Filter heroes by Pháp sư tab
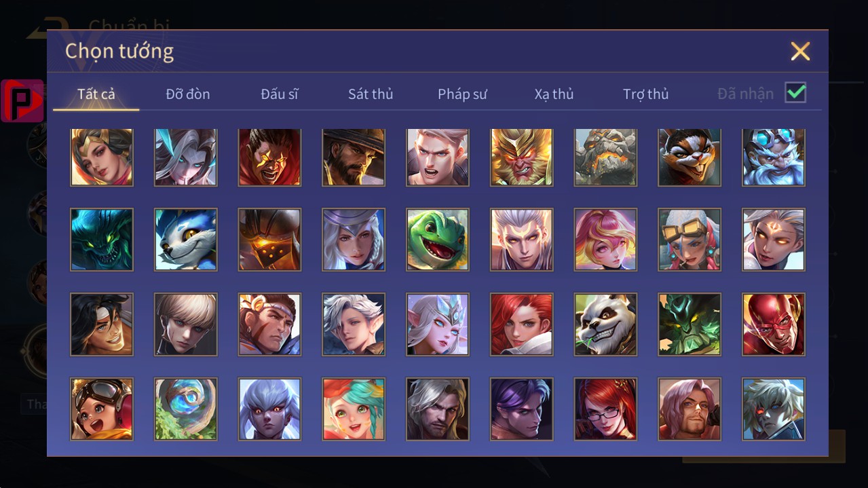The width and height of the screenshot is (868, 488). pos(462,94)
